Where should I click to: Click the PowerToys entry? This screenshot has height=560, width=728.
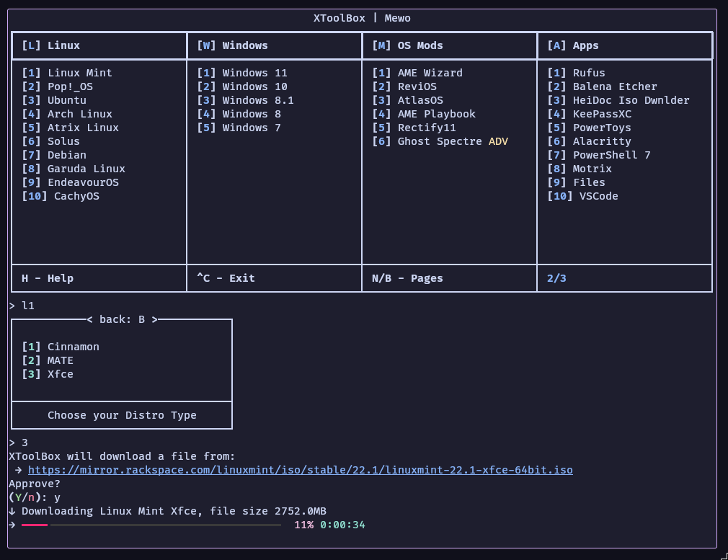[589, 128]
